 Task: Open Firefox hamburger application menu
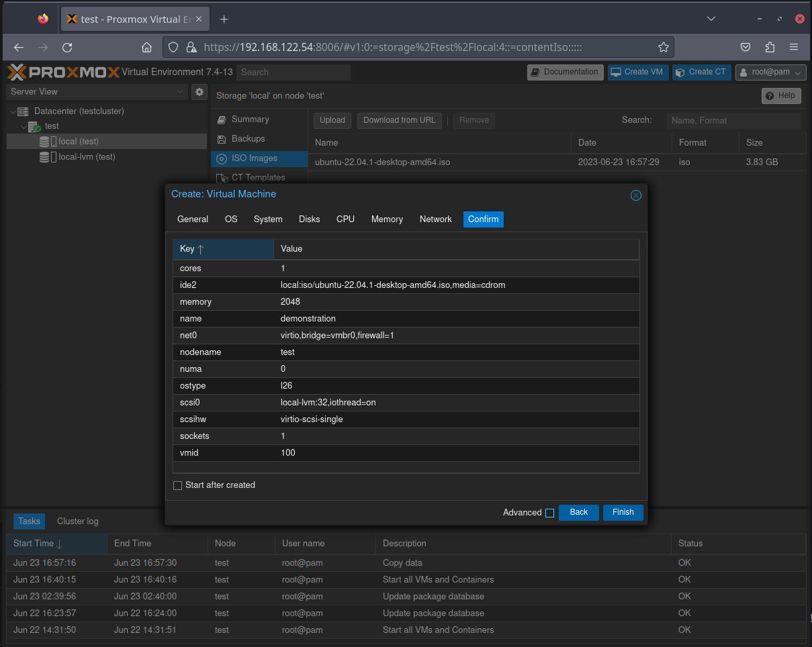coord(794,47)
